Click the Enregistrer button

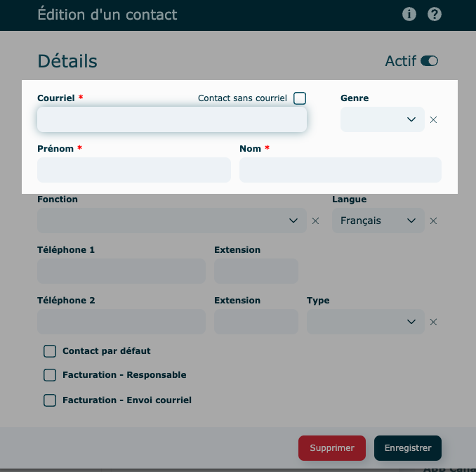408,447
